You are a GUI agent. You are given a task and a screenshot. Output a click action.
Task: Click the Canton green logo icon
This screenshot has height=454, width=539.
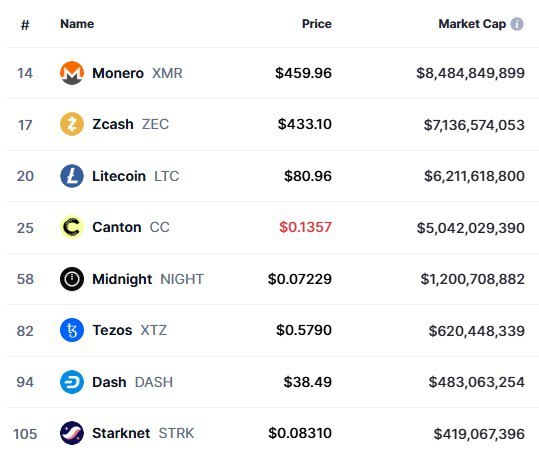[x=72, y=227]
